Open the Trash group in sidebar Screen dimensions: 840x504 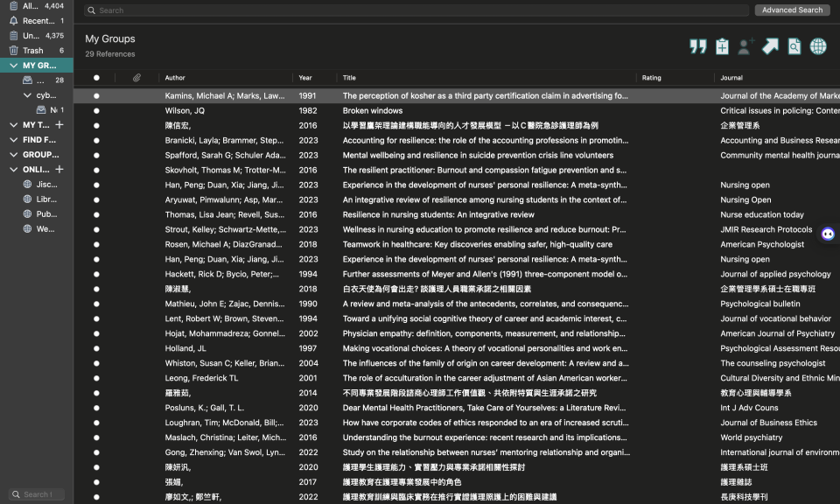[x=33, y=51]
